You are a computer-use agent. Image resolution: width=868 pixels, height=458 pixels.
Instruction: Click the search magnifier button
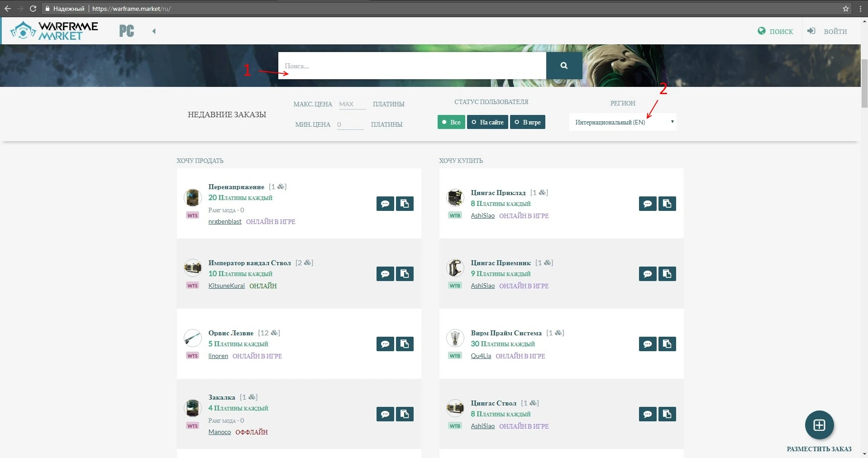click(564, 66)
